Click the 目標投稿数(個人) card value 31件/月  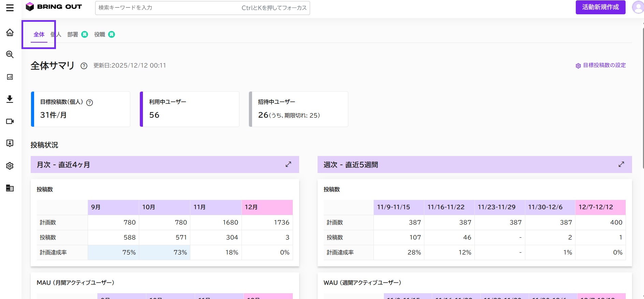click(53, 115)
